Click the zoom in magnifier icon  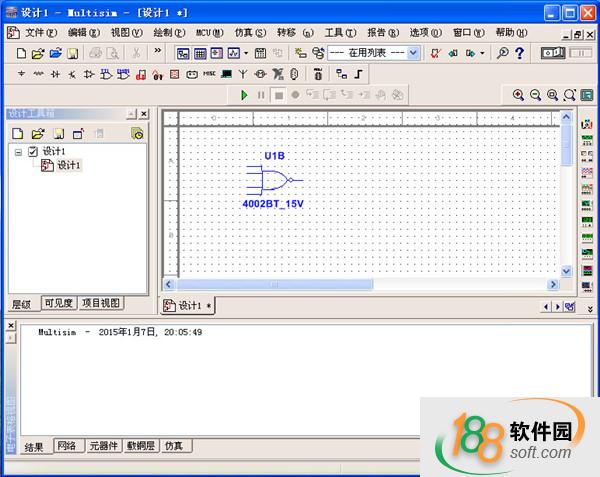pyautogui.click(x=518, y=95)
